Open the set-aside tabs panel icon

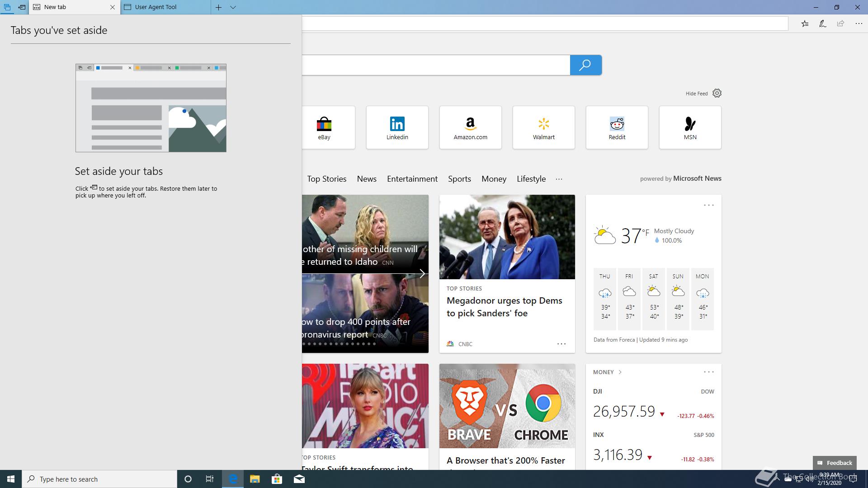point(7,7)
